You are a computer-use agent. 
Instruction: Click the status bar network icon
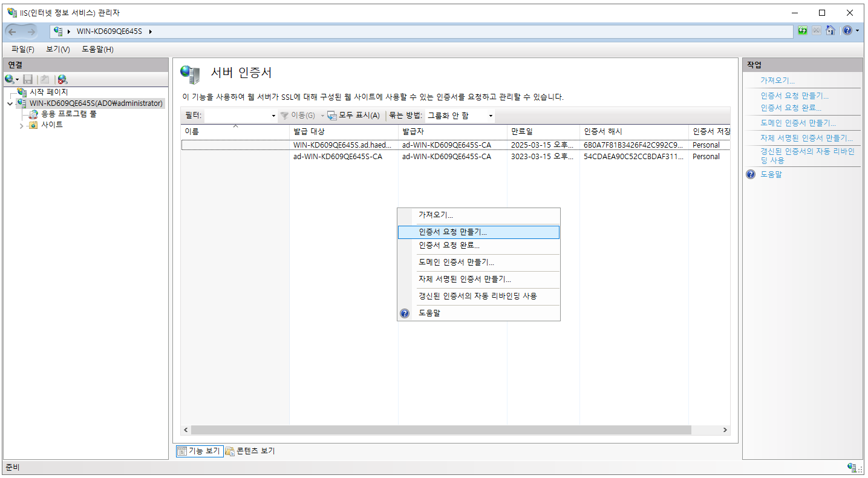tap(853, 468)
